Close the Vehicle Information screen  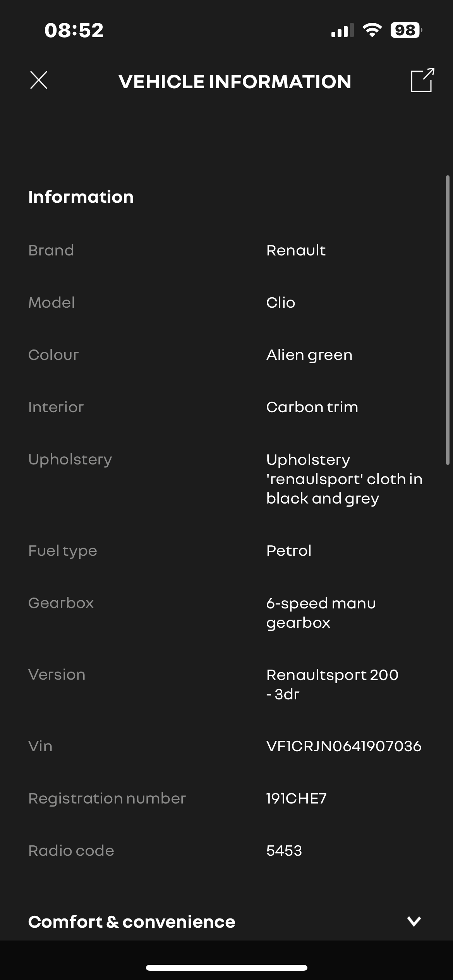point(39,80)
